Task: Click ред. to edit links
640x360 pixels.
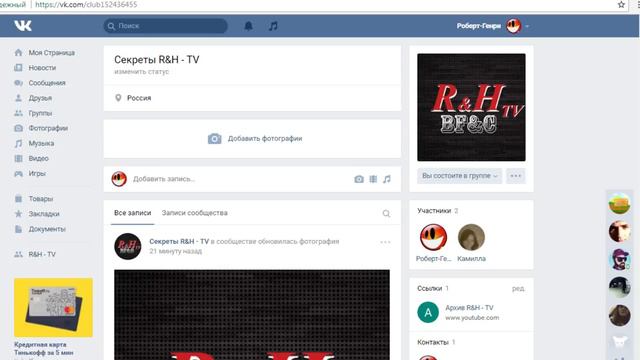Action: coord(518,289)
